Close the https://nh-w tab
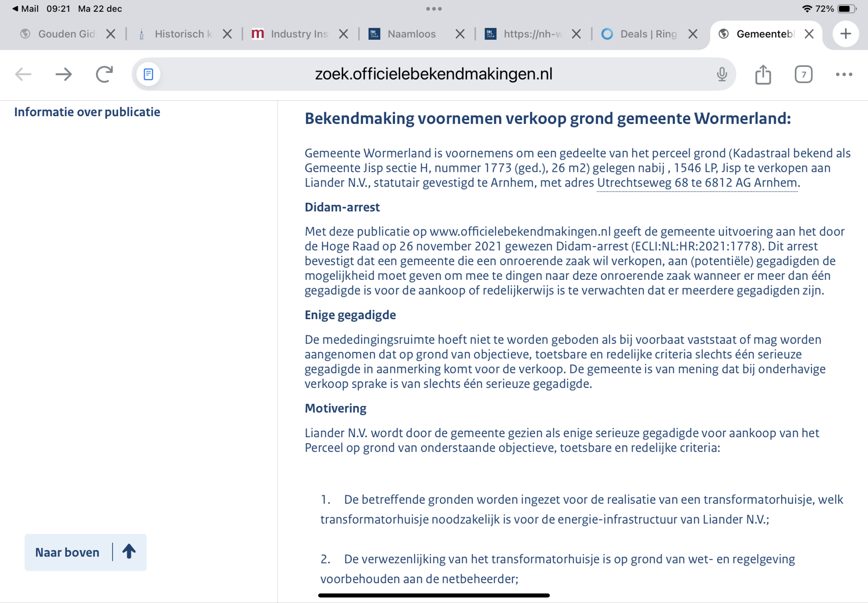 [576, 34]
